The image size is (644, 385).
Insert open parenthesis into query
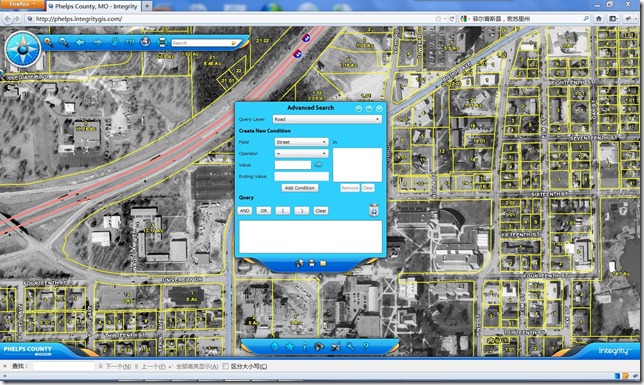[x=283, y=211]
